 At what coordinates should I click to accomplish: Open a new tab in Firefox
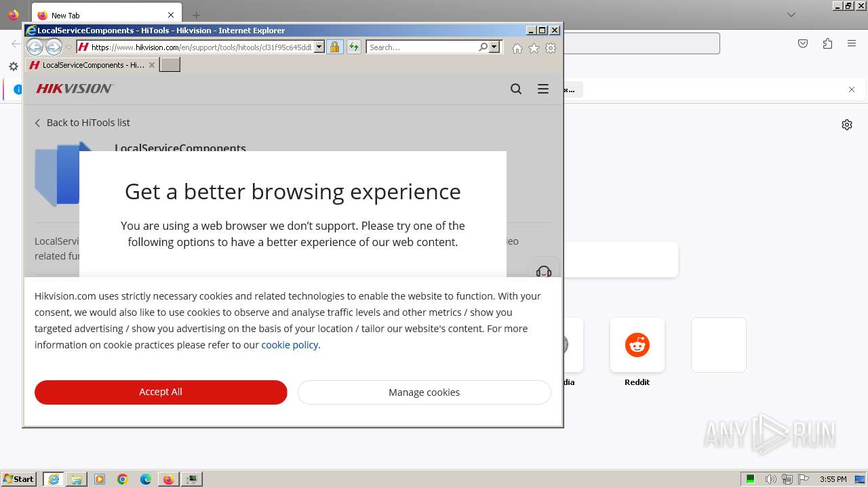click(196, 15)
